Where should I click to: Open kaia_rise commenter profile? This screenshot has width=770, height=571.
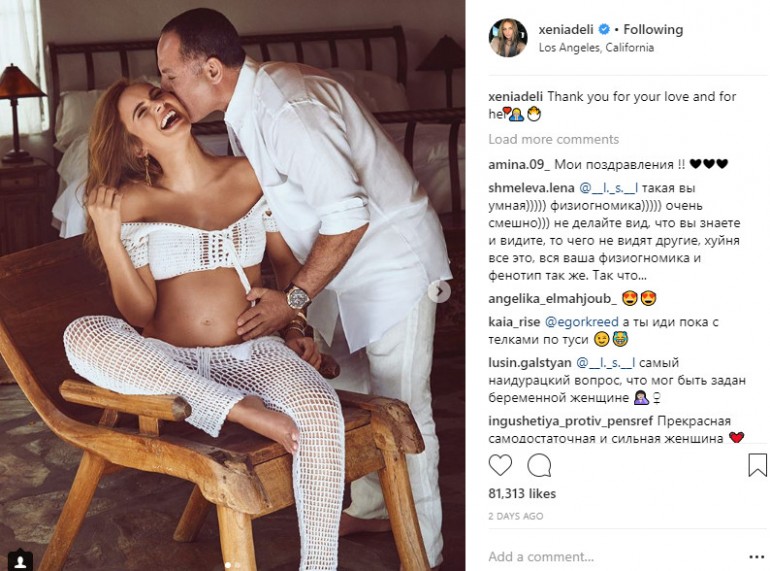tap(514, 322)
